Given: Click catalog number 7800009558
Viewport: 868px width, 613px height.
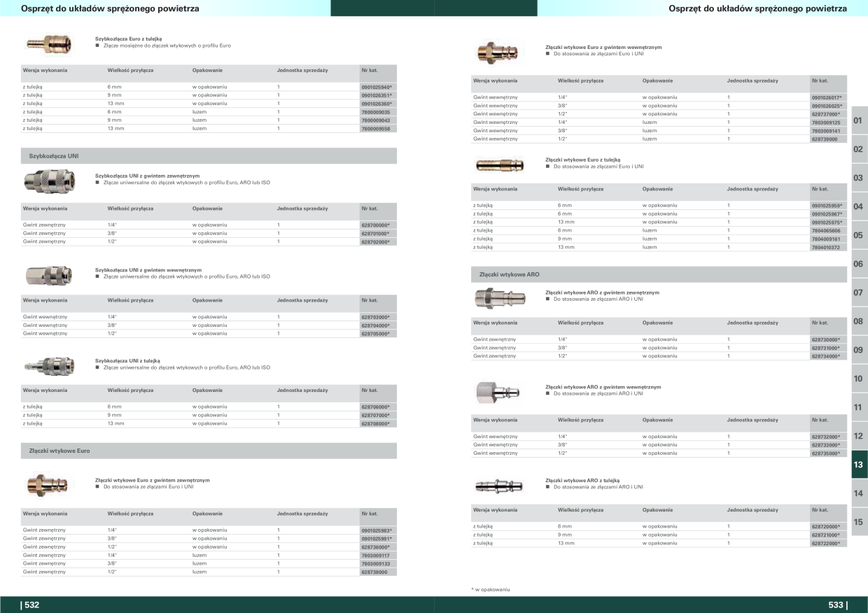Looking at the screenshot, I should pyautogui.click(x=376, y=129).
